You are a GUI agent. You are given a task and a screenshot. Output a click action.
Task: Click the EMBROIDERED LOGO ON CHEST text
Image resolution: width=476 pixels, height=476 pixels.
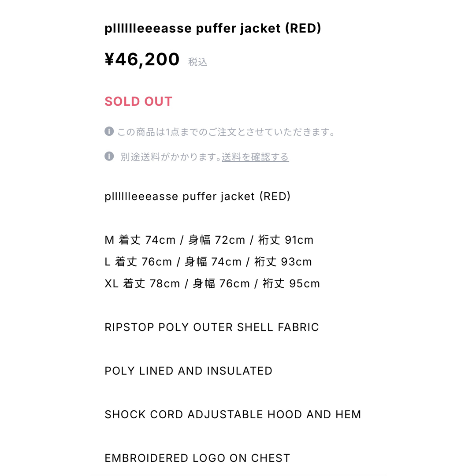(x=197, y=458)
